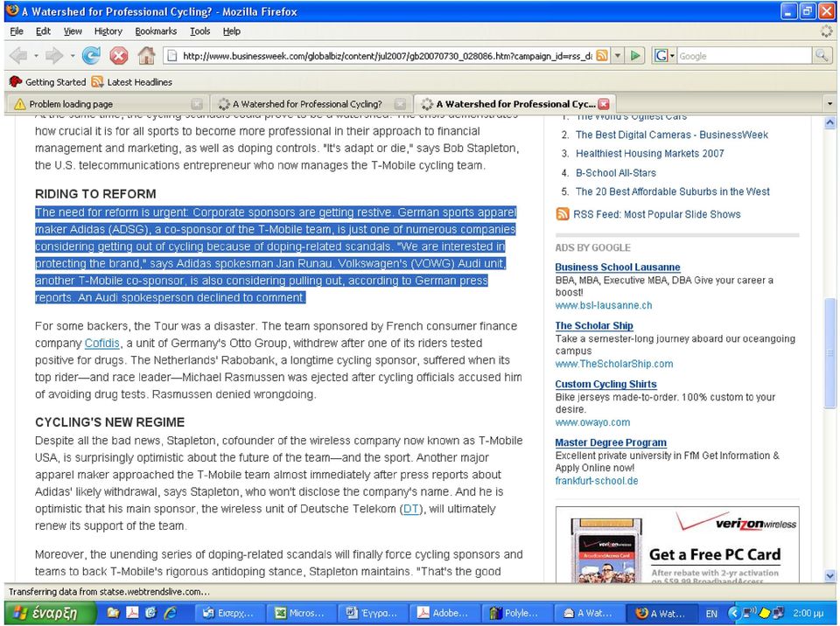This screenshot has height=626, width=840.
Task: Reload the page with the refresh icon
Action: pyautogui.click(x=91, y=55)
